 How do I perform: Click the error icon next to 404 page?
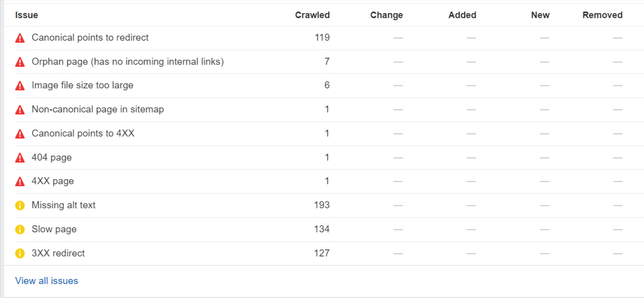[20, 158]
